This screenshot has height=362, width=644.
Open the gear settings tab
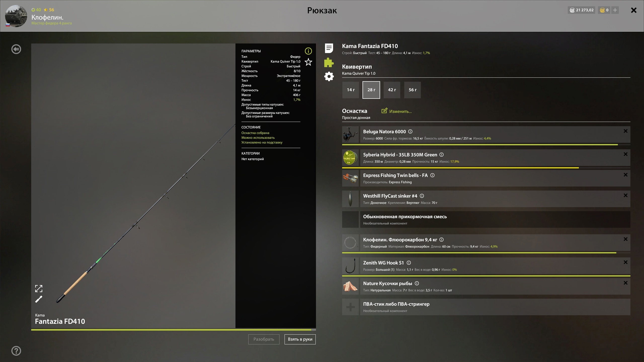329,76
